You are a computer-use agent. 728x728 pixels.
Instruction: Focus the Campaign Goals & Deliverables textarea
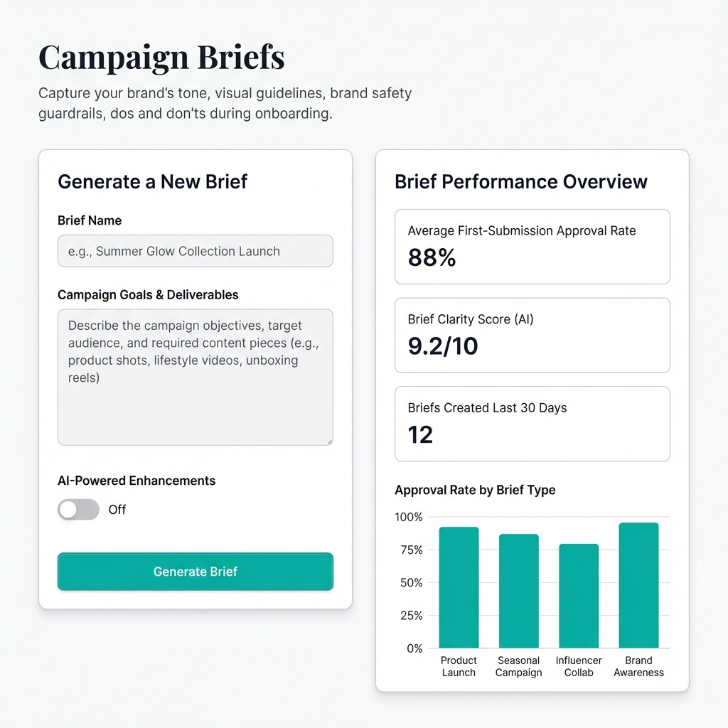[195, 377]
